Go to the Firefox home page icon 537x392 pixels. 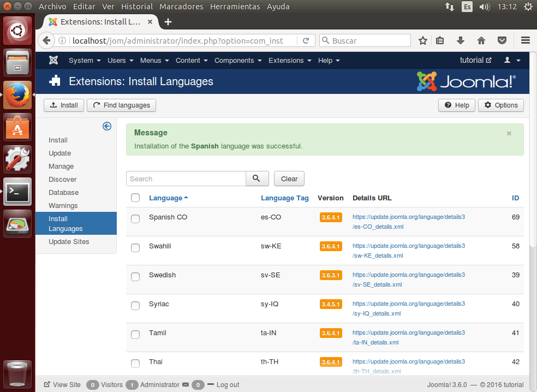[x=481, y=40]
